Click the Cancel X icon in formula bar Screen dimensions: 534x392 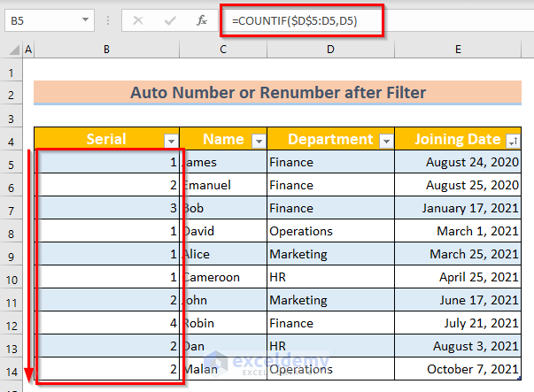click(139, 19)
